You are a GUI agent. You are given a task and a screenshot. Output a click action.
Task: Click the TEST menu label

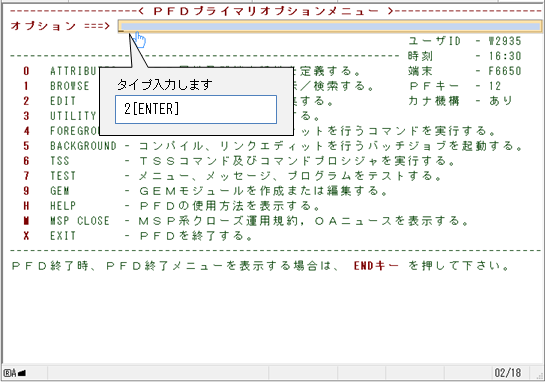63,176
